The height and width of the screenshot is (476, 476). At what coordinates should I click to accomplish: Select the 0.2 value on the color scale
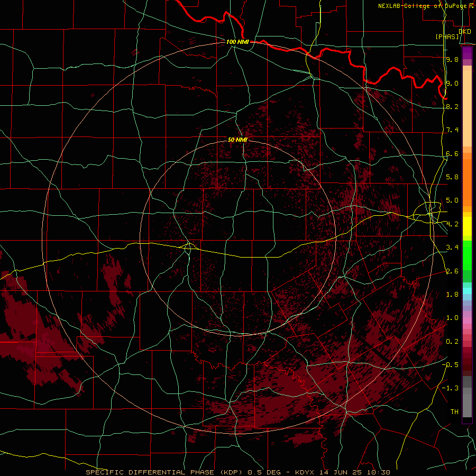click(x=452, y=342)
